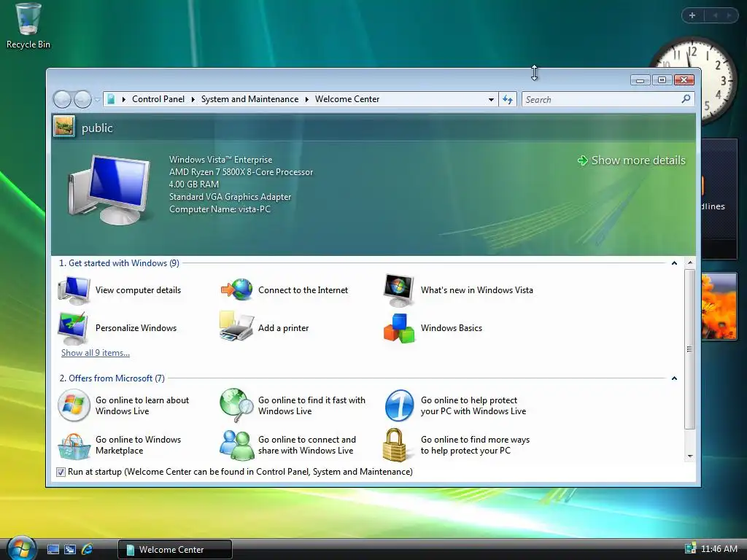Click the partially hidden headlines gadget

(719, 199)
